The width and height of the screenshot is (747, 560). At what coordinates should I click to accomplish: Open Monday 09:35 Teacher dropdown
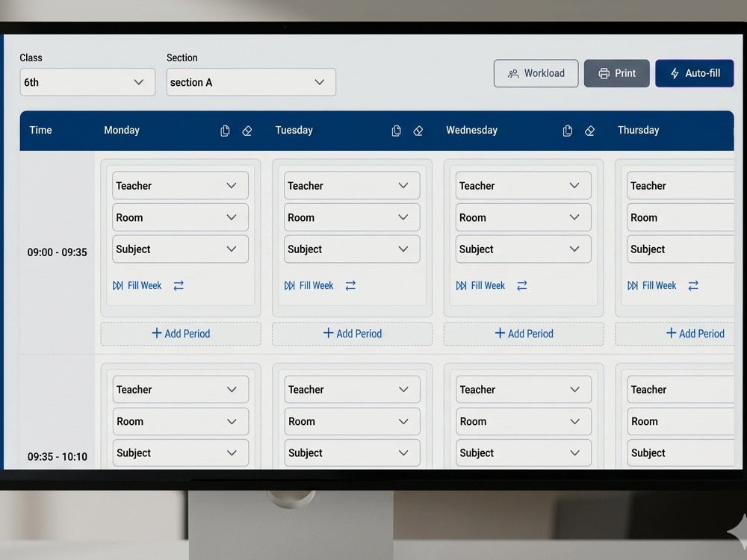(181, 389)
